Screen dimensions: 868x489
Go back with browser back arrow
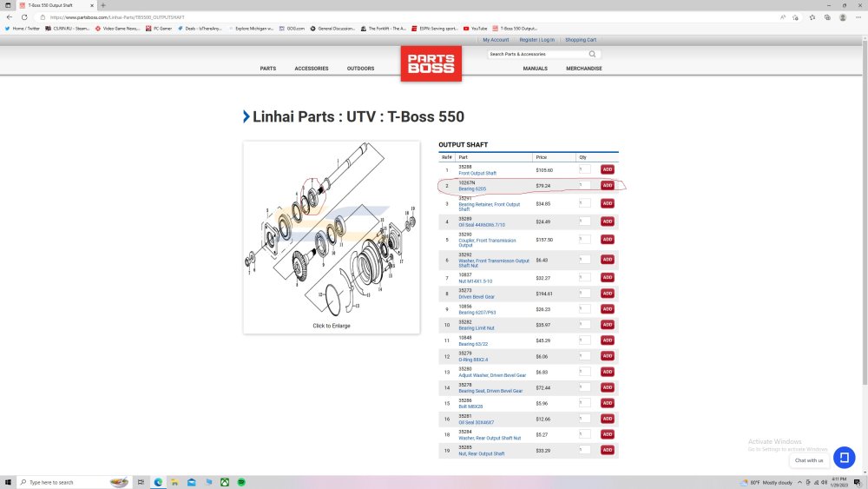10,17
